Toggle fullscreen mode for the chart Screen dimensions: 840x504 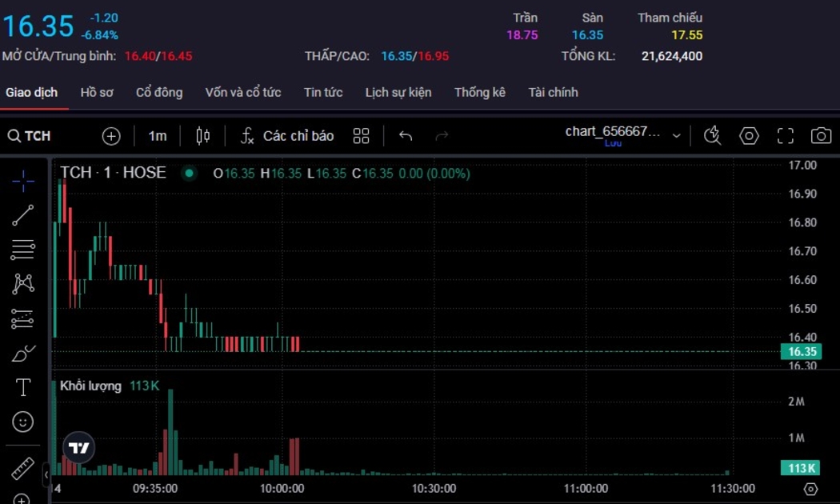[x=785, y=136]
